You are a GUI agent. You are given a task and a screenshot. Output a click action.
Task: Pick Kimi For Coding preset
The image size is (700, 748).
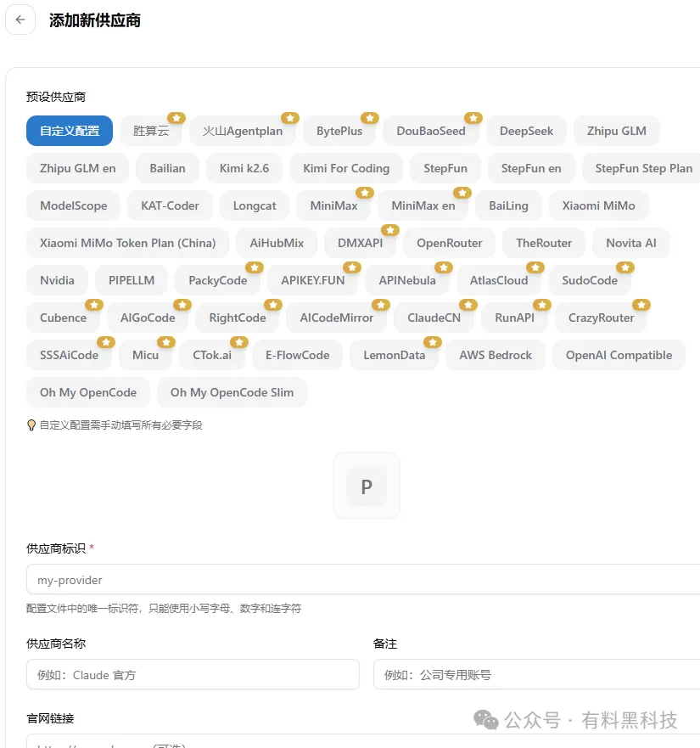tap(347, 168)
